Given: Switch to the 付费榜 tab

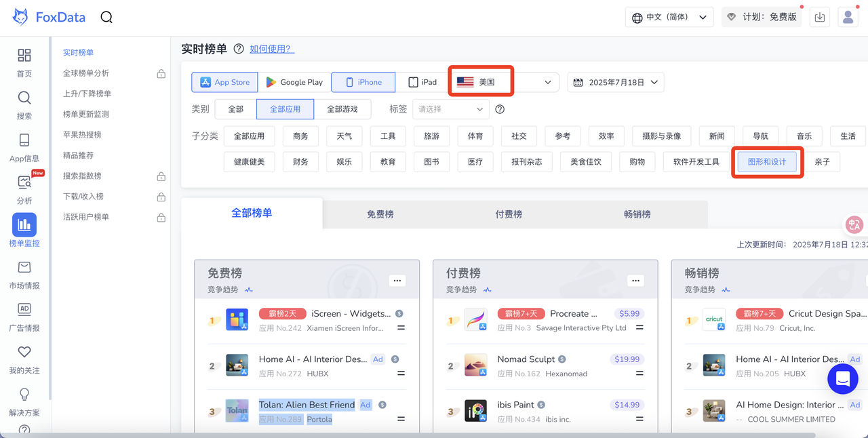Looking at the screenshot, I should click(509, 214).
